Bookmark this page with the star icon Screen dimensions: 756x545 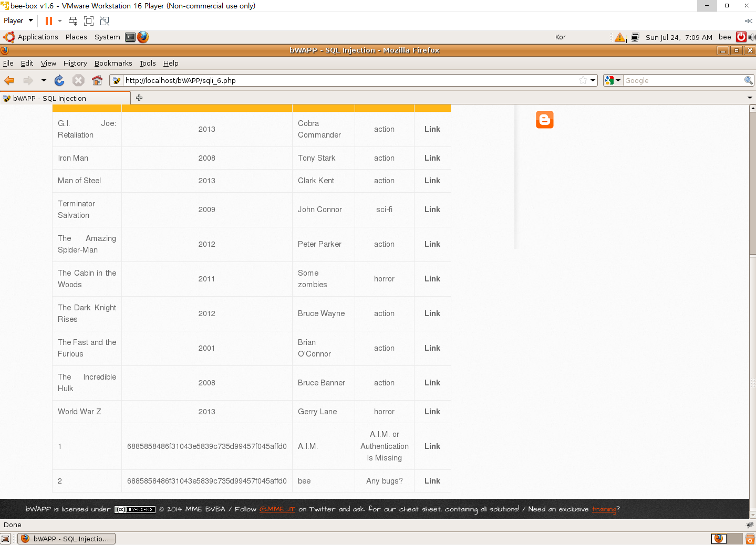(x=583, y=80)
